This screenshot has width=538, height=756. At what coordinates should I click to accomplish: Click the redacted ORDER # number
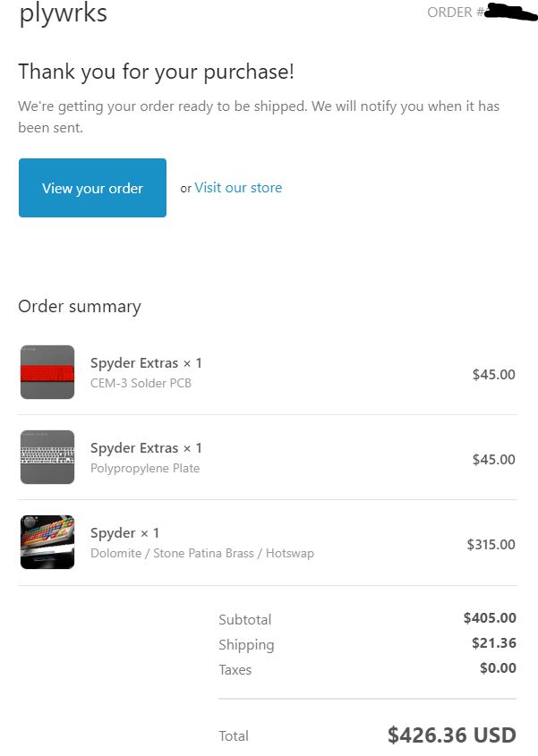511,12
